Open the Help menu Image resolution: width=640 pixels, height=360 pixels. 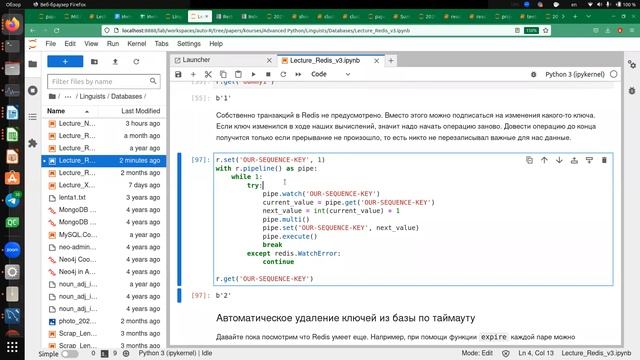(x=216, y=44)
